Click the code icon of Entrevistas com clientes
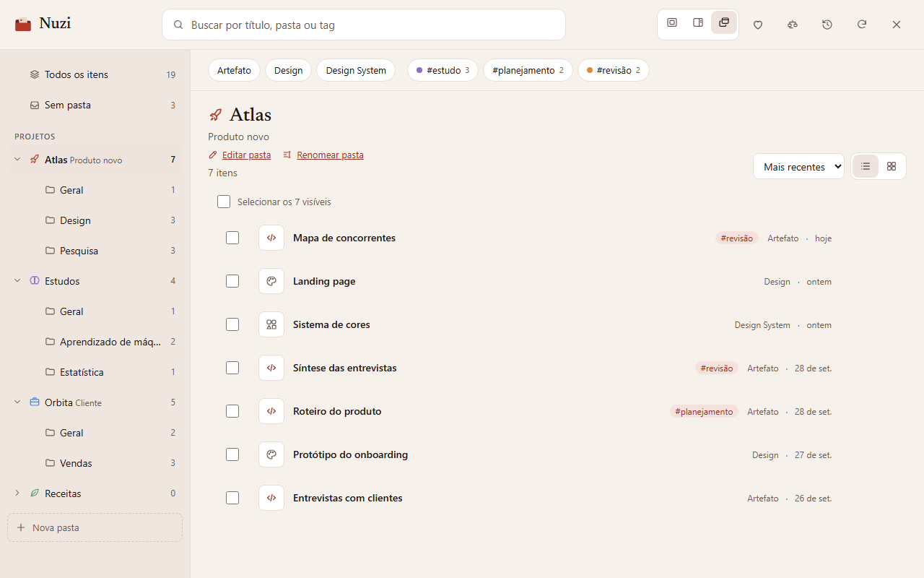This screenshot has height=578, width=924. (271, 498)
